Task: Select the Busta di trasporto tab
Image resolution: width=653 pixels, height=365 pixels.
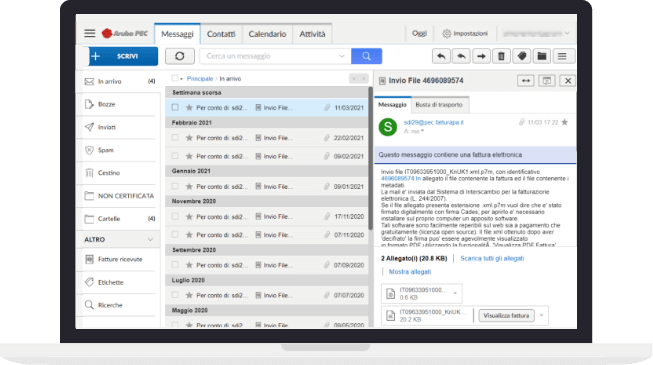Action: point(439,105)
